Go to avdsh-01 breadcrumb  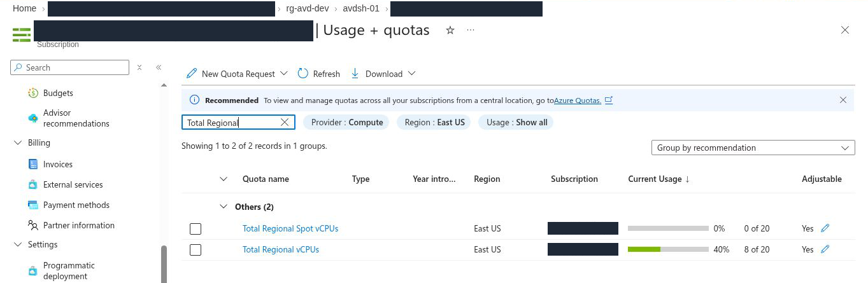(361, 8)
